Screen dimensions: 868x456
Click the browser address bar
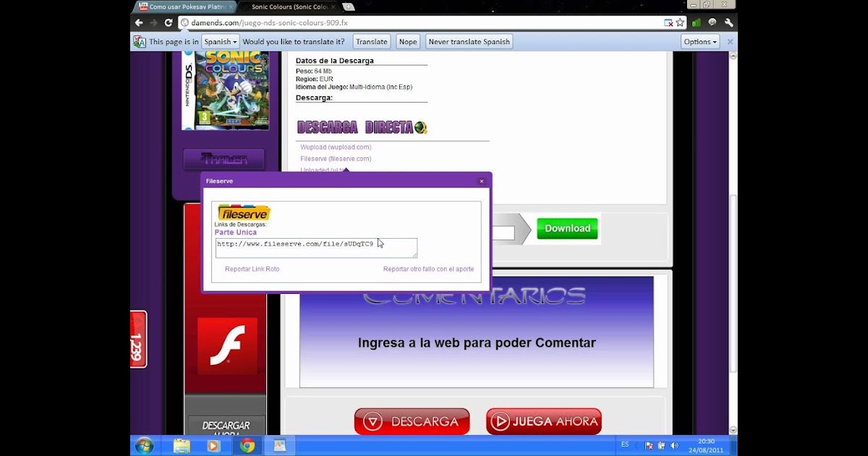[x=420, y=22]
